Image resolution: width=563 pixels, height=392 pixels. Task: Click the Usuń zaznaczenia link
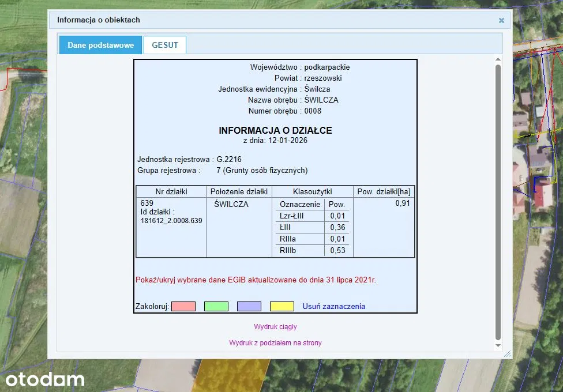(333, 306)
